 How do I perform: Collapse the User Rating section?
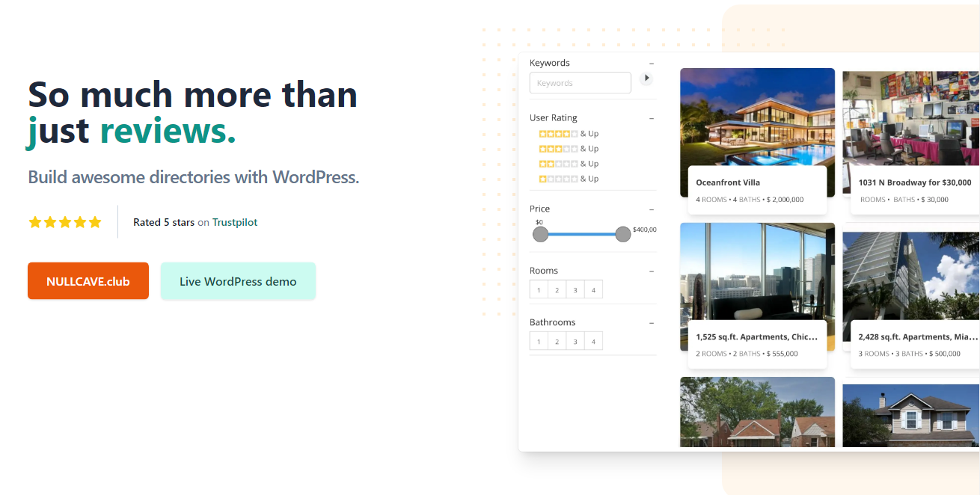[x=651, y=117]
